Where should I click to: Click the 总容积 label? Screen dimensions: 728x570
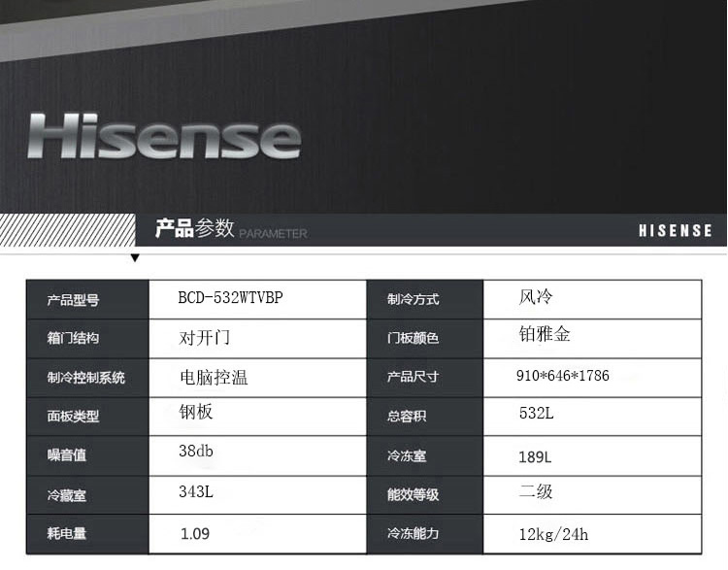pyautogui.click(x=407, y=416)
